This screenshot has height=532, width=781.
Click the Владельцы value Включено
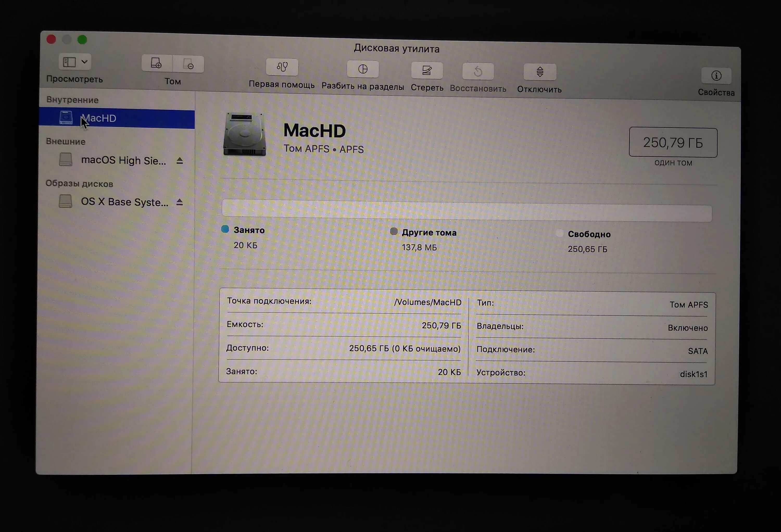(x=688, y=328)
